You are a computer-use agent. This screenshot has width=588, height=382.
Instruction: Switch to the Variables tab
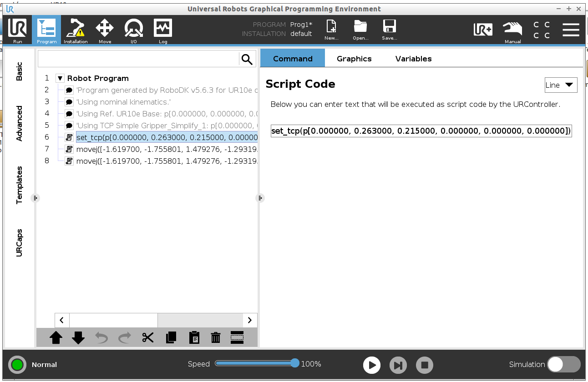tap(413, 59)
